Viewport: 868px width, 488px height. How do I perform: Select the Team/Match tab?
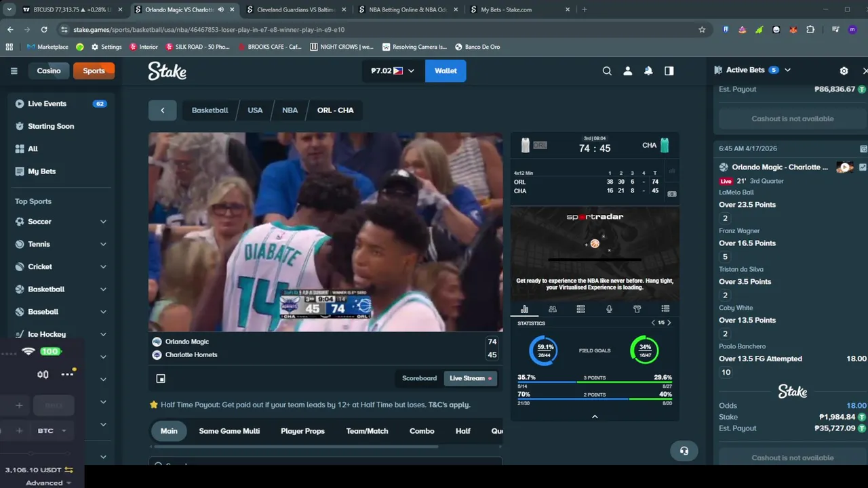(x=367, y=431)
